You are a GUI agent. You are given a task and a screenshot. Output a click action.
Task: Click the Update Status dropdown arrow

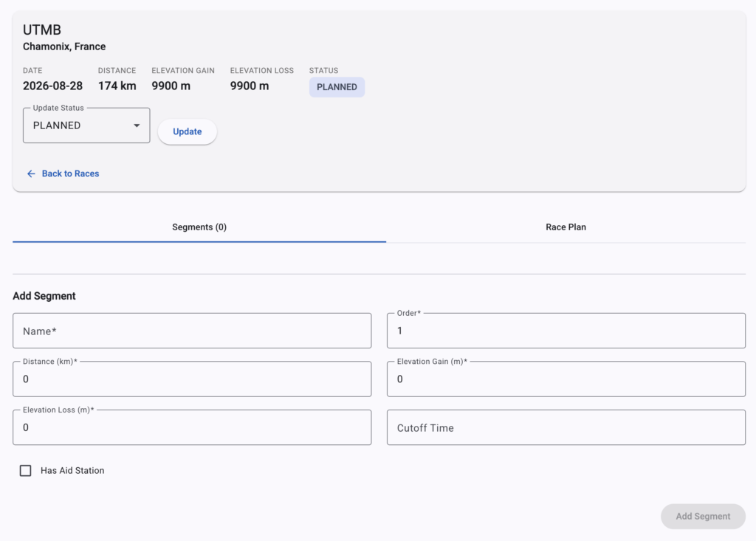tap(137, 125)
